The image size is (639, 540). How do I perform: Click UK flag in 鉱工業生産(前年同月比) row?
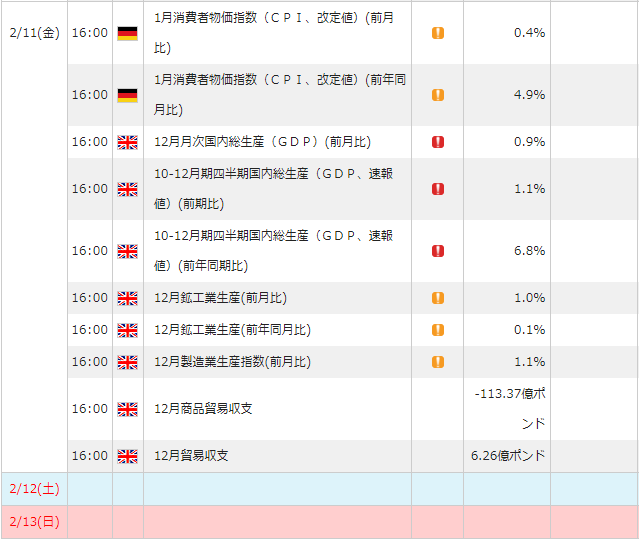click(128, 330)
